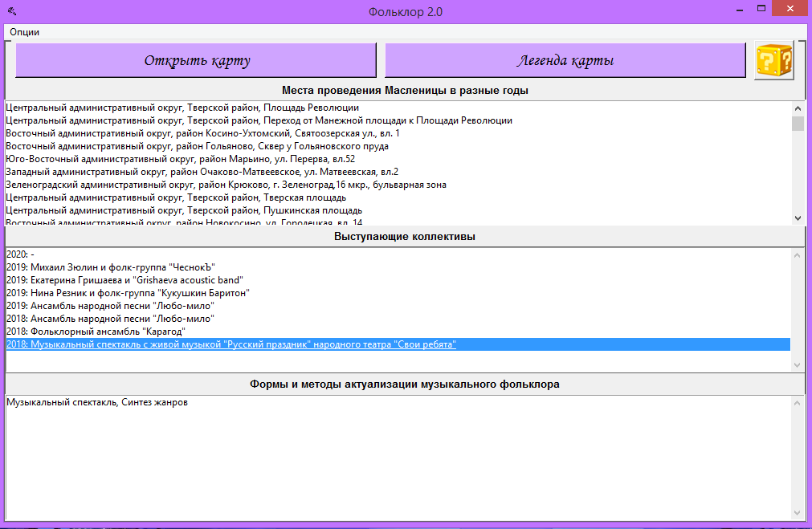Select the Марьино ул. Перерва row
The height and width of the screenshot is (529, 812).
pos(398,159)
